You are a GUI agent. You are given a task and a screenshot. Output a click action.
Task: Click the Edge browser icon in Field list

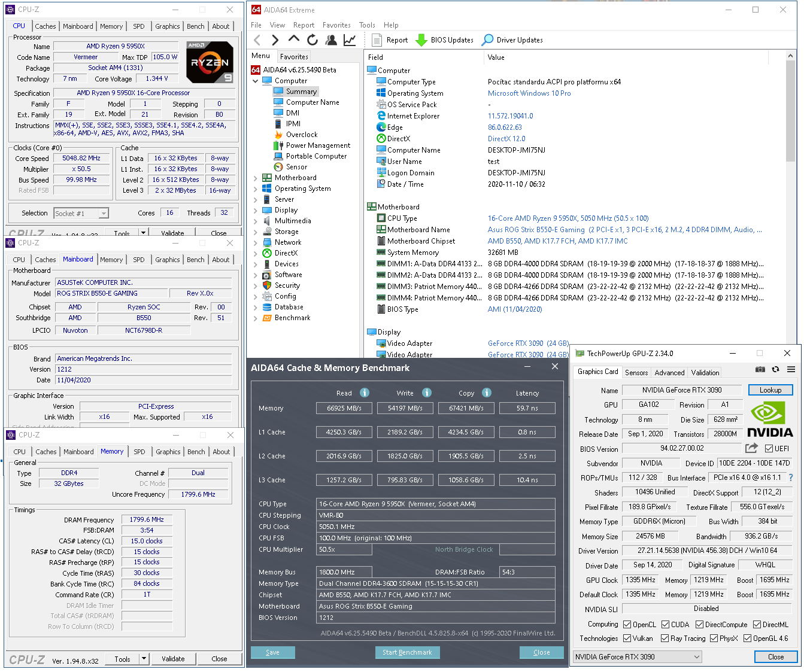[381, 127]
